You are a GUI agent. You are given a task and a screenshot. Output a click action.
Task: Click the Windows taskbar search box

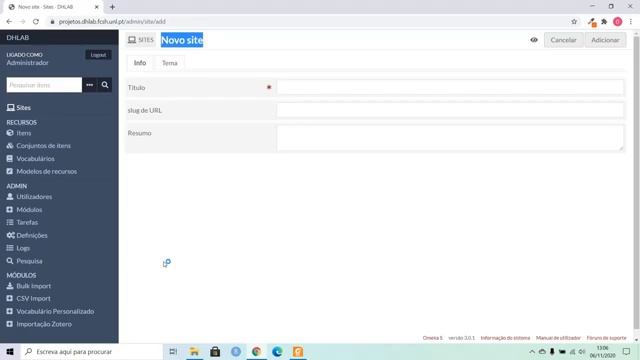tap(92, 351)
